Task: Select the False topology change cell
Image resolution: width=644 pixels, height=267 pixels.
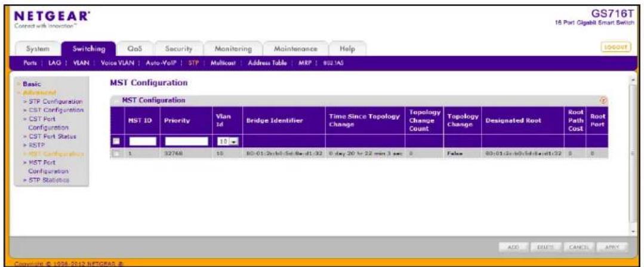Action: click(462, 154)
